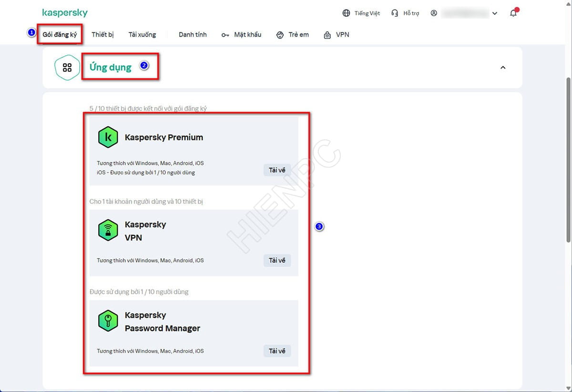The width and height of the screenshot is (572, 392).
Task: Click the iOS - Được sử dụng bởi line in Premium card
Action: click(146, 172)
